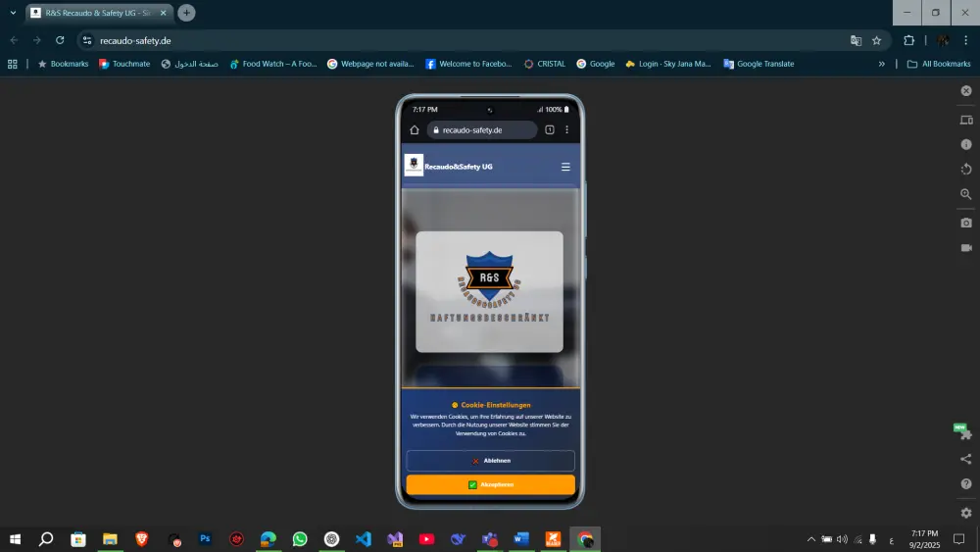The height and width of the screenshot is (552, 980).
Task: Open the notification center
Action: [x=959, y=539]
